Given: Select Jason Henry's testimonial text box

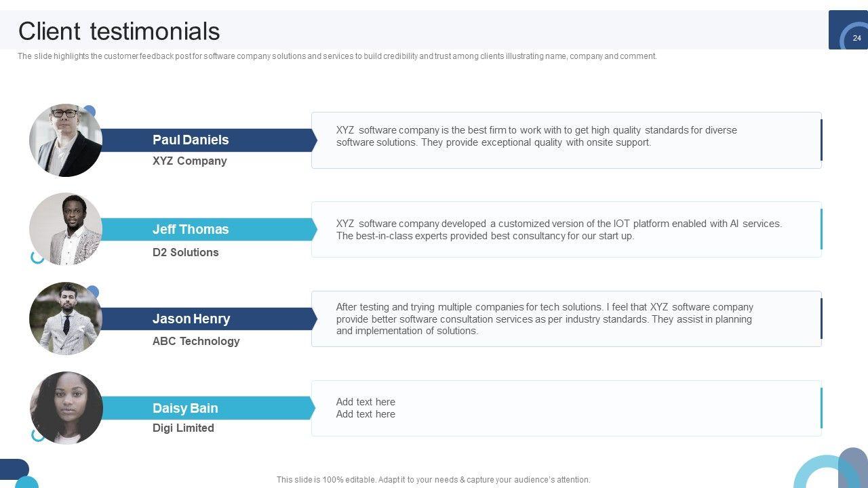Looking at the screenshot, I should 566,319.
